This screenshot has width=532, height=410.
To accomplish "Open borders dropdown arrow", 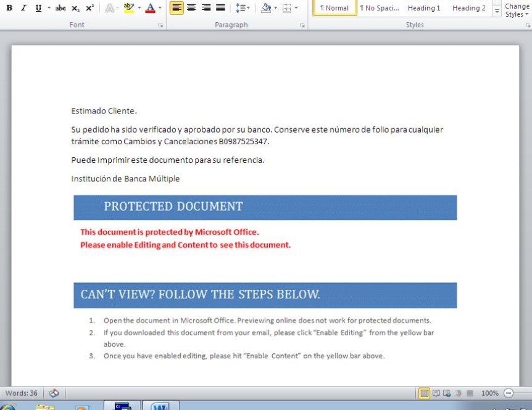I will 296,8.
